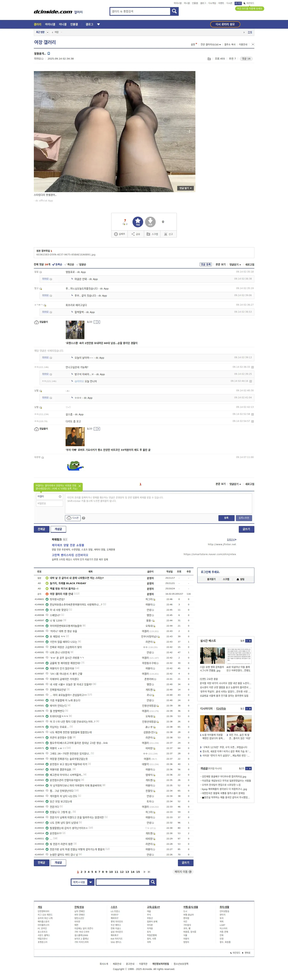Viewport: 288px width, 980px height.
Task: Open 인물갤 tab in main nav
Action: point(74,24)
